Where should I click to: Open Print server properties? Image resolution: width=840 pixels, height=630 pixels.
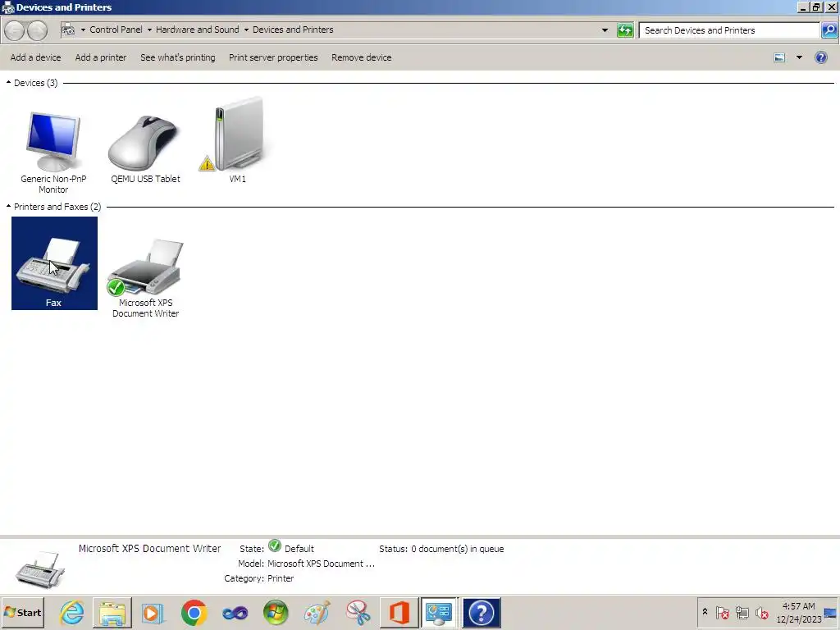(273, 57)
